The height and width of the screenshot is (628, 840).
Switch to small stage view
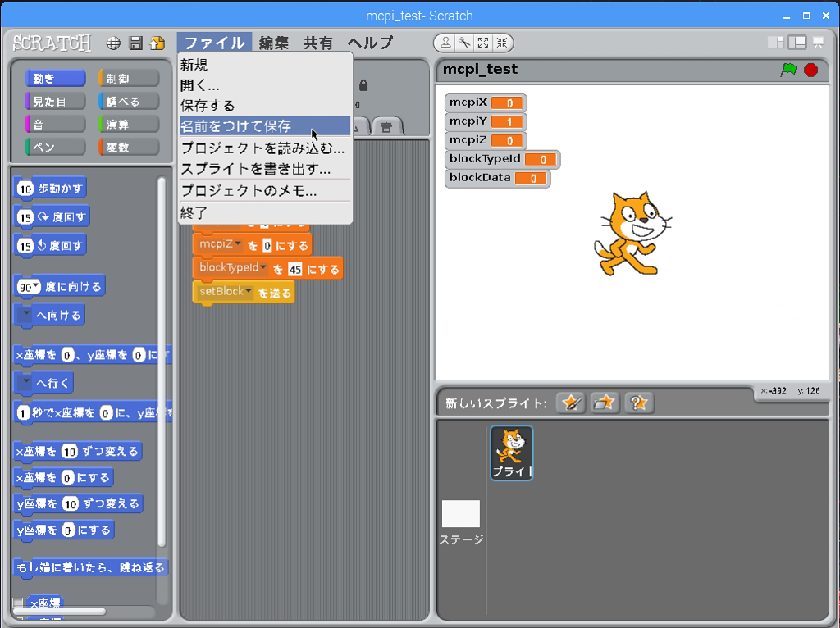(x=775, y=43)
